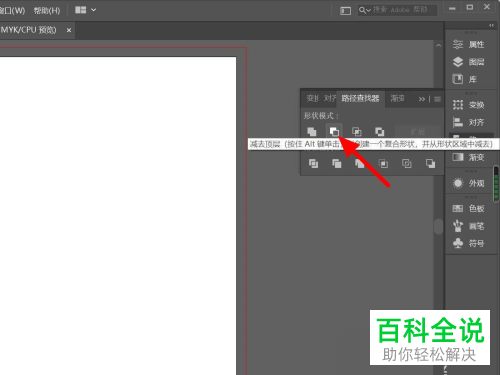Open the 色板 (Swatches) dock panel
Viewport: 500px width, 375px height.
pyautogui.click(x=469, y=209)
